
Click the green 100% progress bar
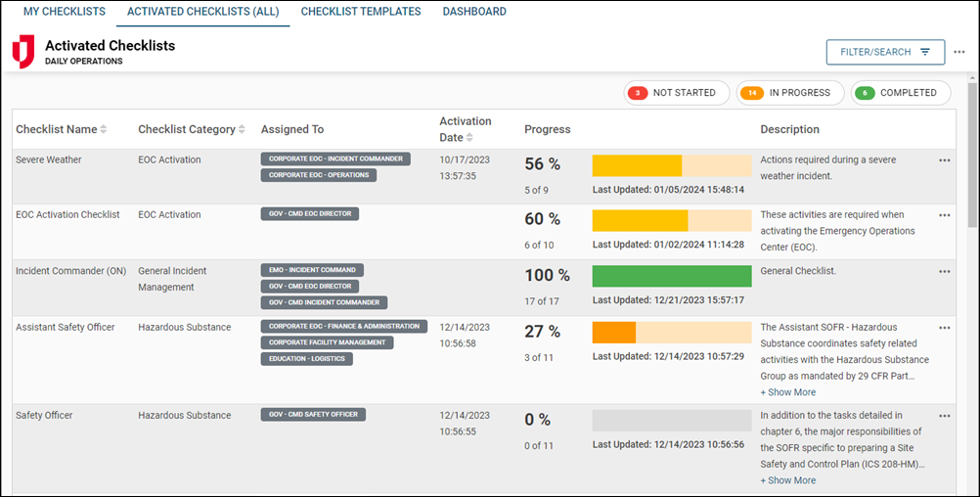[672, 276]
